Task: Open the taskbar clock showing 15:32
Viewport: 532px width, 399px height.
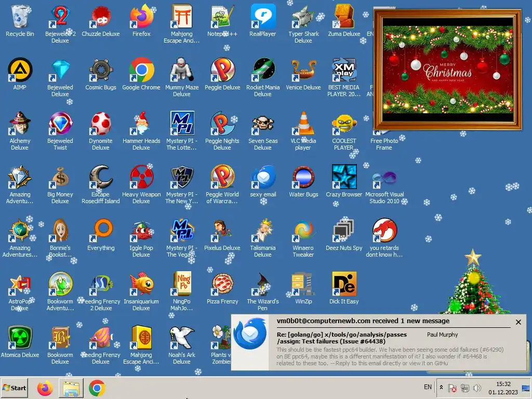Action: [x=503, y=388]
